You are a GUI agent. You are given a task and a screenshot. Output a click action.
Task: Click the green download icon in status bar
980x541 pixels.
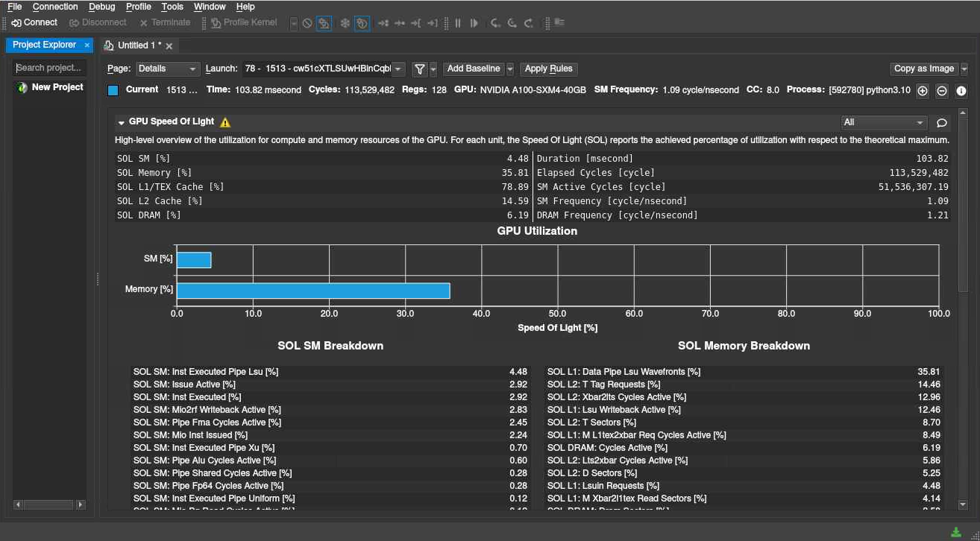tap(956, 532)
